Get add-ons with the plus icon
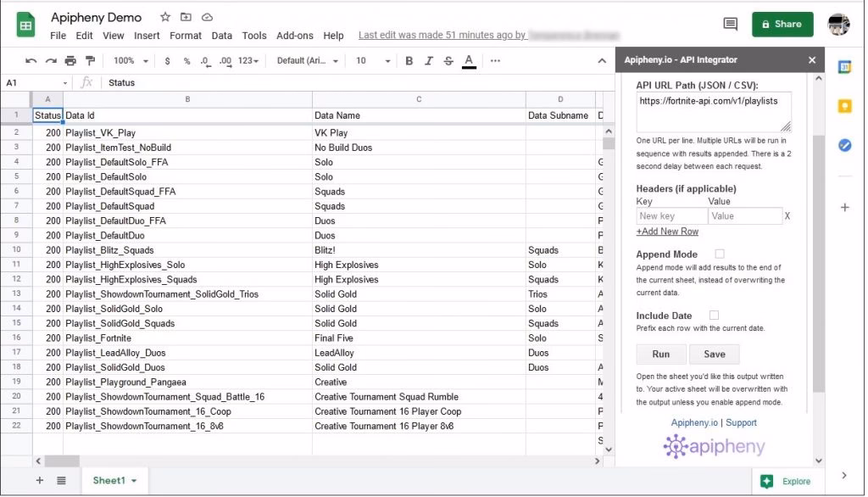This screenshot has width=868, height=497. coord(845,207)
